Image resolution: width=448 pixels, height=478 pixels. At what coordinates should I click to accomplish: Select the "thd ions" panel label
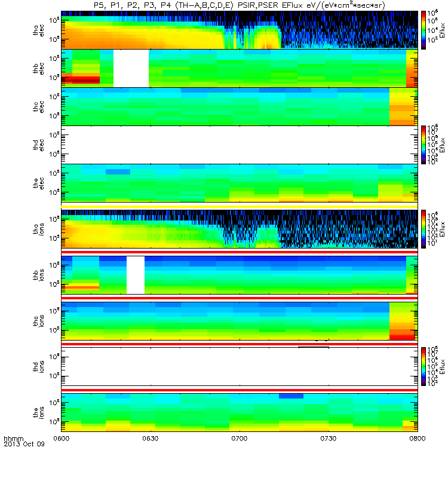[38, 367]
